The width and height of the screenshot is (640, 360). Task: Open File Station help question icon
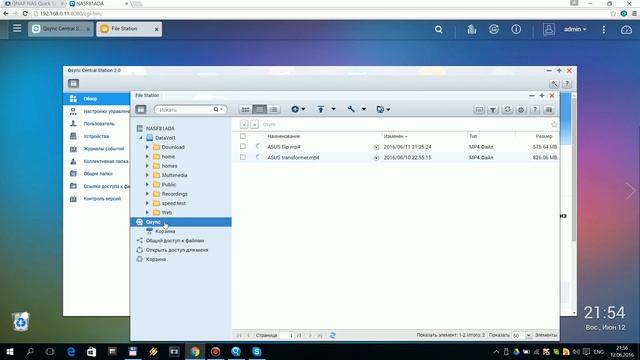(535, 110)
